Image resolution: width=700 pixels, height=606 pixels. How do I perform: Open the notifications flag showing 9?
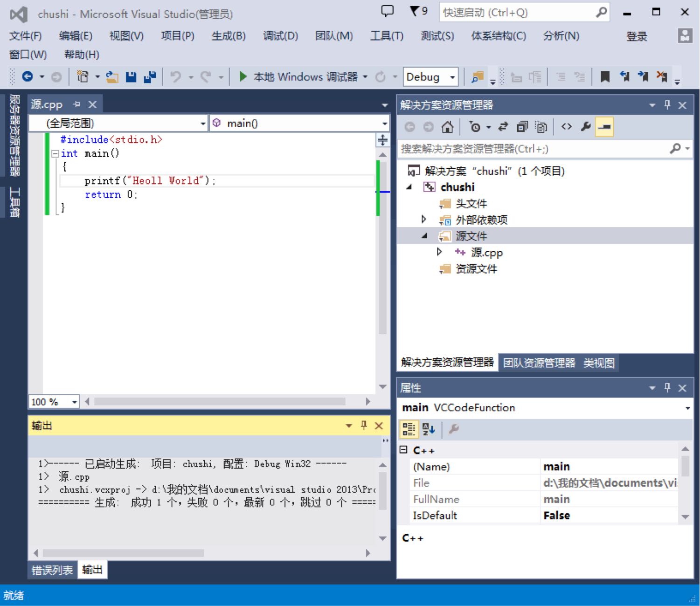[418, 11]
